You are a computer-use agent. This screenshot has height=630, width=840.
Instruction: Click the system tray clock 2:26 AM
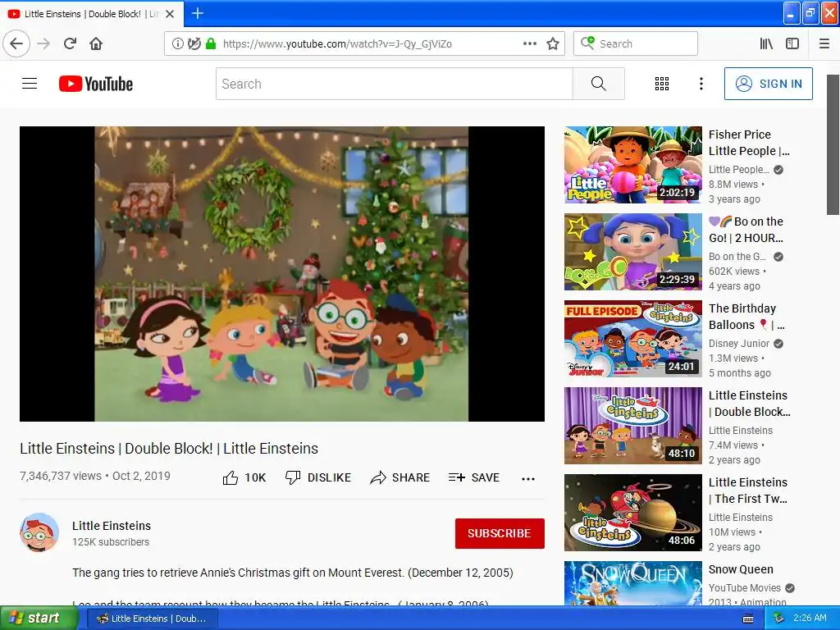(810, 618)
